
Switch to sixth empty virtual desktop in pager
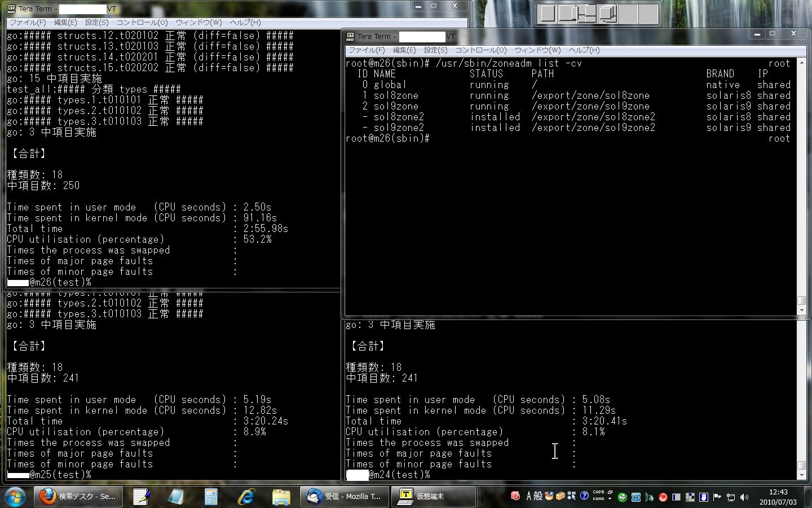tap(648, 14)
